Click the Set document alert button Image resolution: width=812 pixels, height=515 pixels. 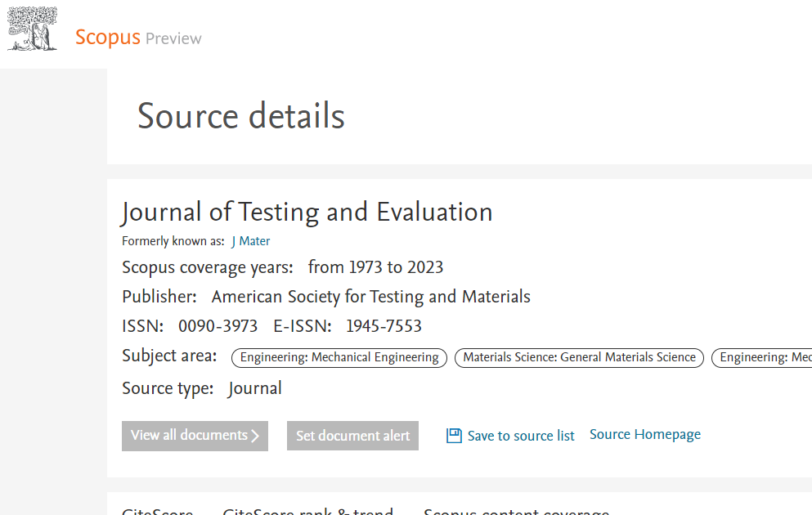click(352, 435)
